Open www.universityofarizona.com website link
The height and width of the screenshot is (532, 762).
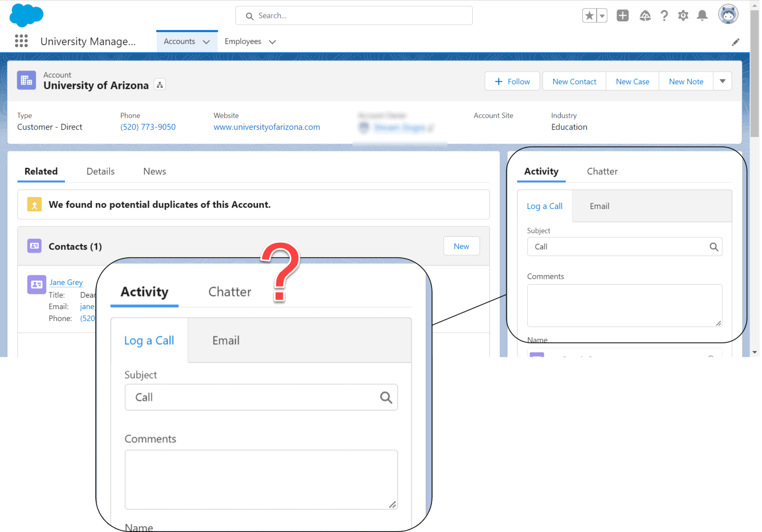(x=267, y=127)
